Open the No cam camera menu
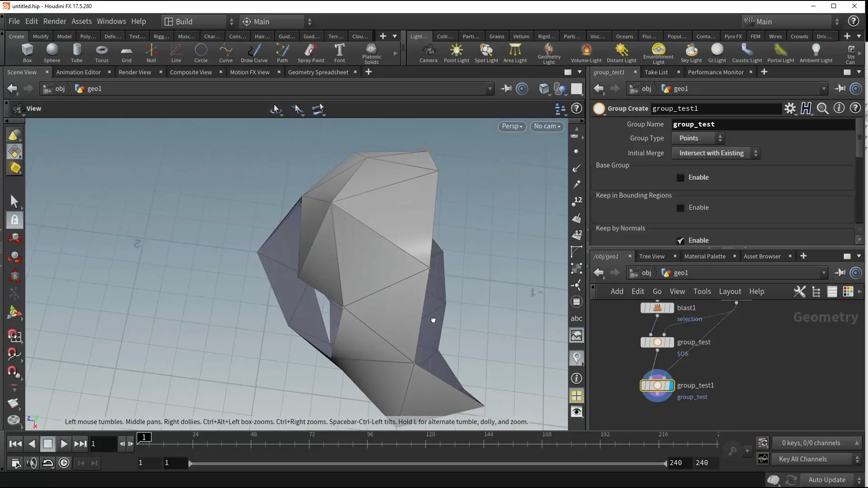 [x=547, y=127]
